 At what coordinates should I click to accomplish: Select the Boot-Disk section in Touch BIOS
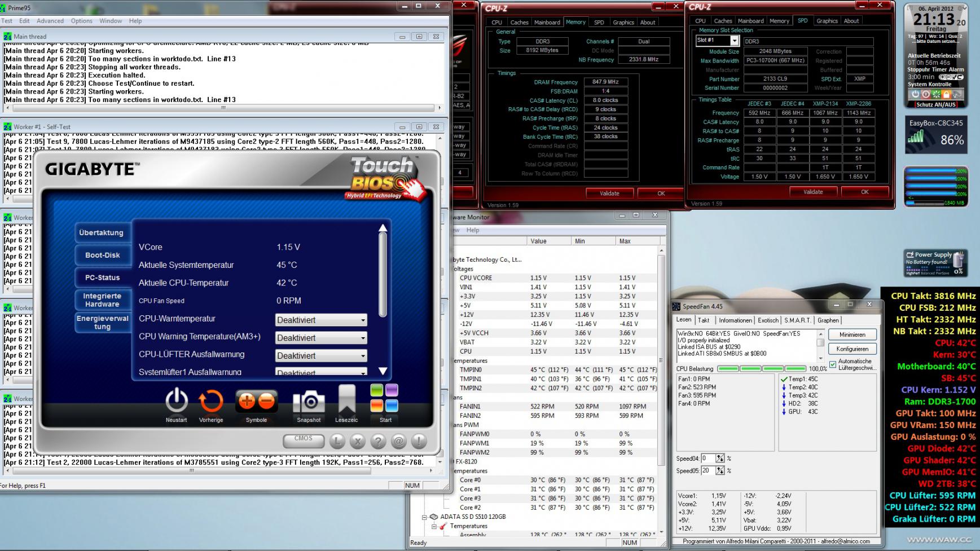102,255
